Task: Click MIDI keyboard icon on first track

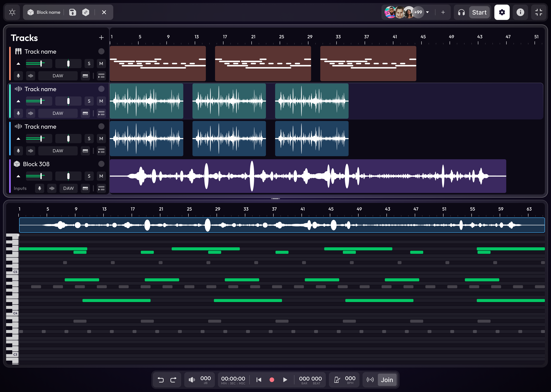Action: coord(85,76)
